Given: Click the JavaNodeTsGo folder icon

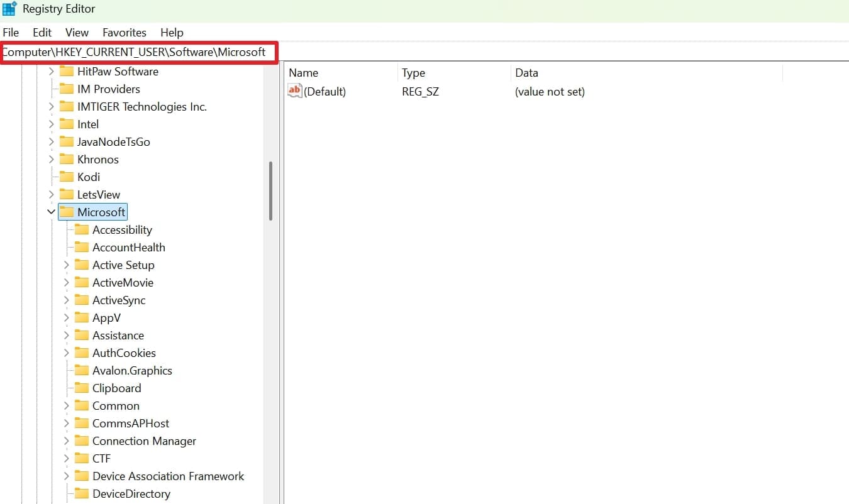Looking at the screenshot, I should (x=67, y=141).
